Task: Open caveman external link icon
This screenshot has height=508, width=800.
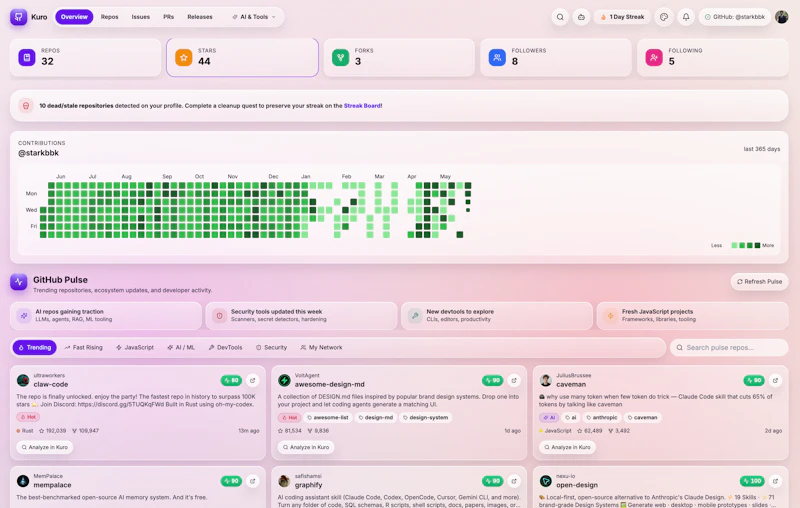Action: pyautogui.click(x=776, y=380)
